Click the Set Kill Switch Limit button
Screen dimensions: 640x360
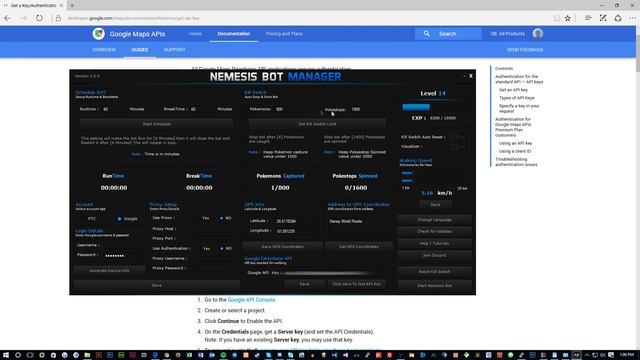(317, 124)
